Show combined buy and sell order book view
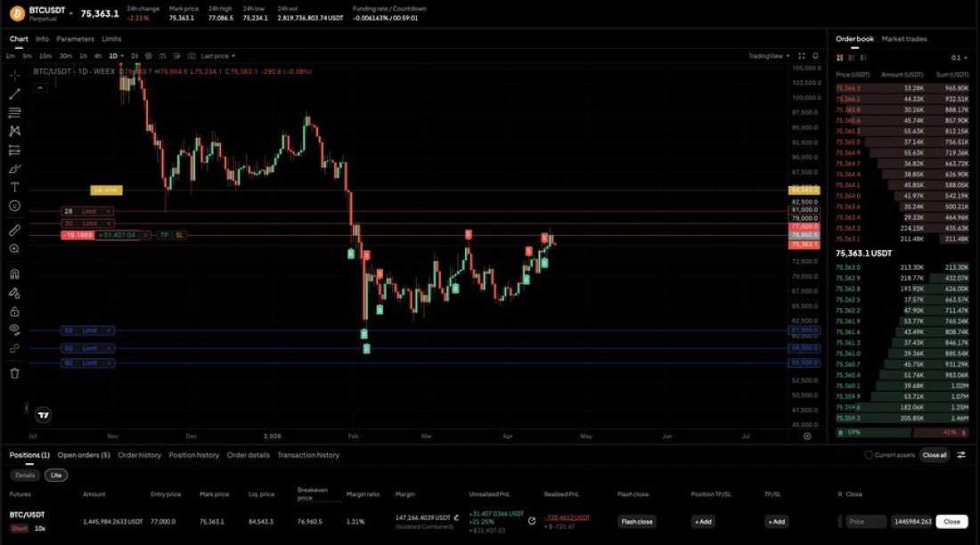The width and height of the screenshot is (980, 545). click(840, 58)
